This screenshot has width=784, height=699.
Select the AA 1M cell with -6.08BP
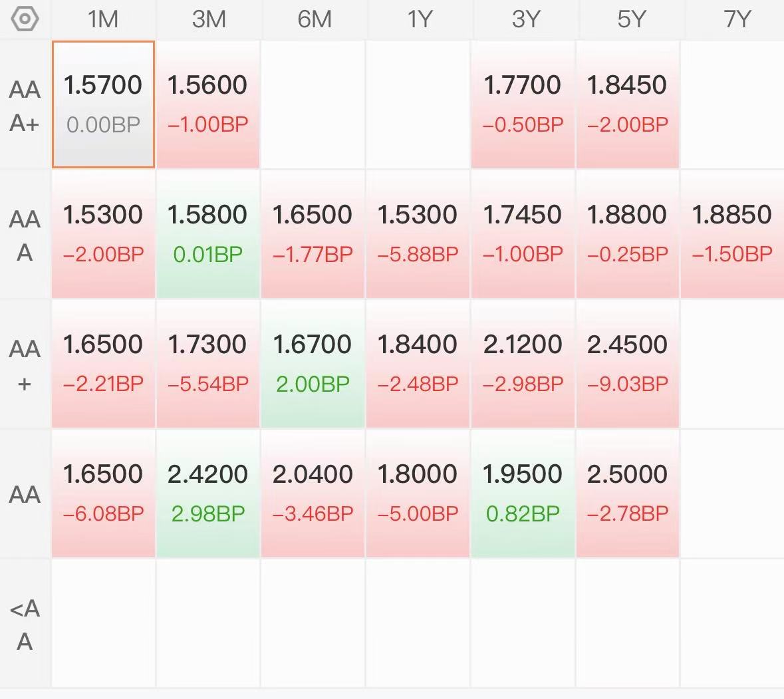104,493
